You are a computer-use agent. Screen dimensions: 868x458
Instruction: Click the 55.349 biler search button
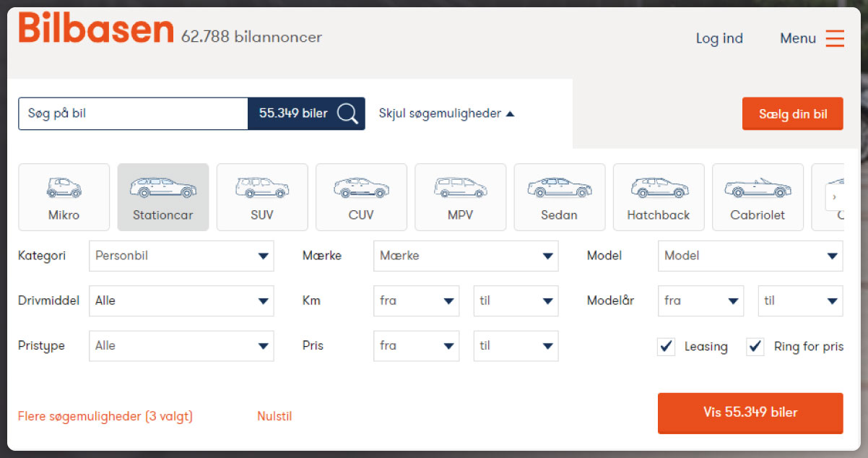pos(306,113)
